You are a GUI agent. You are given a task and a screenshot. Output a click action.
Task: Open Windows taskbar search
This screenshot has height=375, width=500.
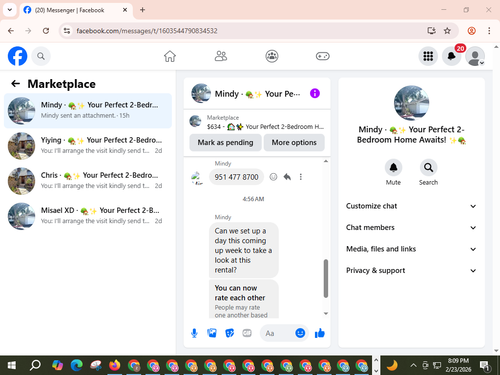[x=35, y=366]
